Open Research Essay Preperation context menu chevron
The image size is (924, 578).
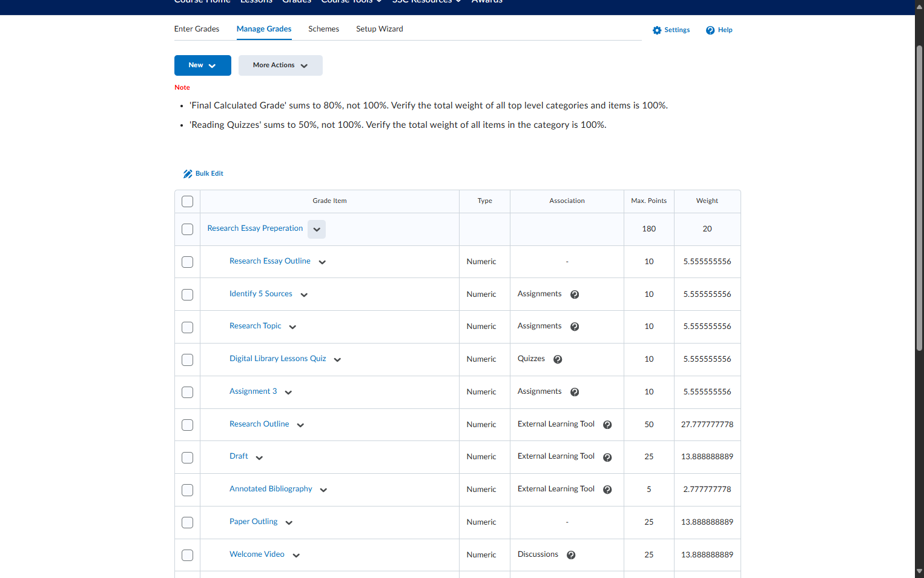tap(317, 230)
